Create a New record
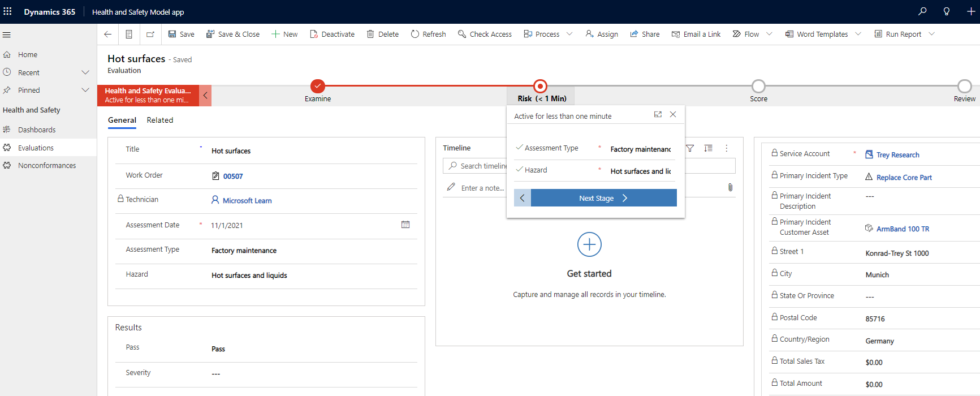The height and width of the screenshot is (396, 980). (284, 34)
